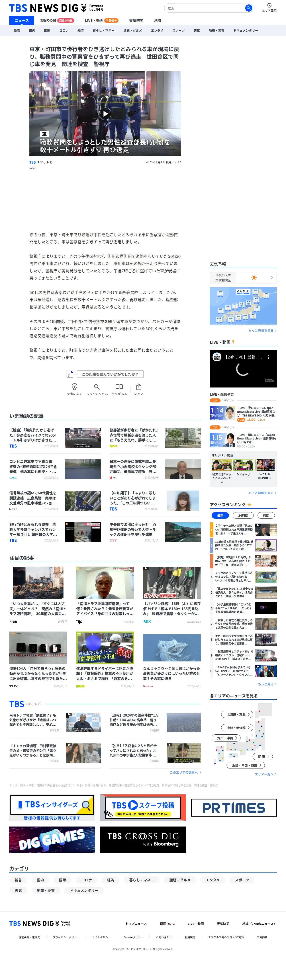Click the TBS NEWS DIG footer logo
286x980 pixels.
click(x=39, y=923)
